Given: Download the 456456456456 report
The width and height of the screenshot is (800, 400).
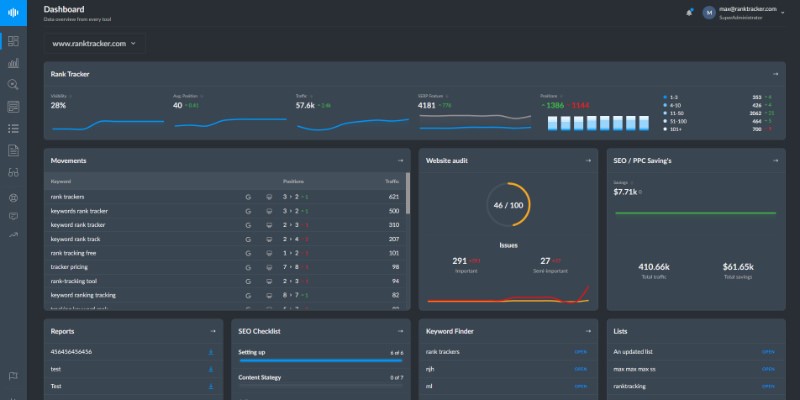Looking at the screenshot, I should click(211, 352).
